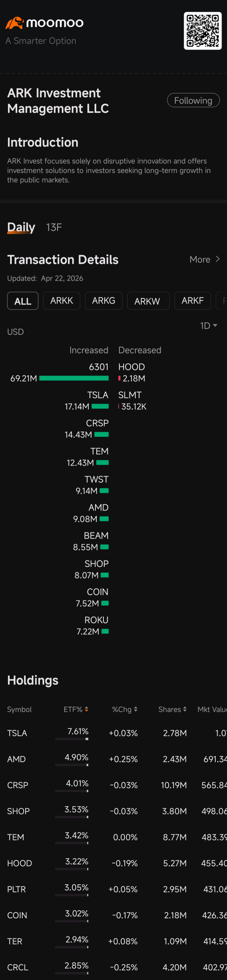This screenshot has width=227, height=980.
Task: Sort holdings by %Chg arrows
Action: (135, 709)
